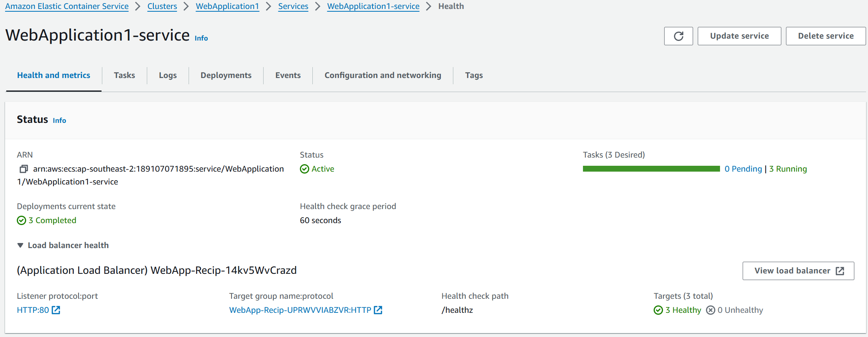Go to Clusters breadcrumb link

pos(162,6)
